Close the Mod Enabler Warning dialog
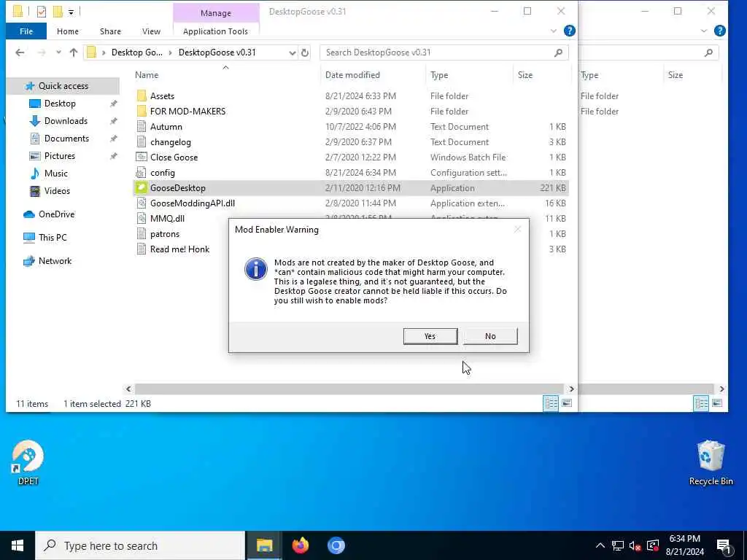The height and width of the screenshot is (560, 747). coord(517,230)
